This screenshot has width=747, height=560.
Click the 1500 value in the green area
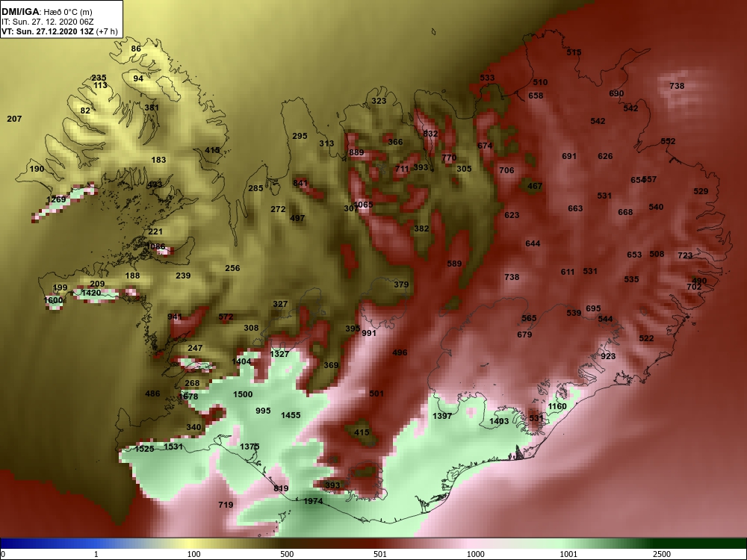[243, 394]
